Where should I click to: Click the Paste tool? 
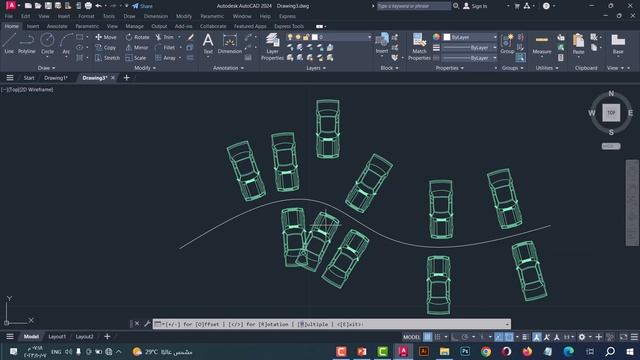coord(578,44)
